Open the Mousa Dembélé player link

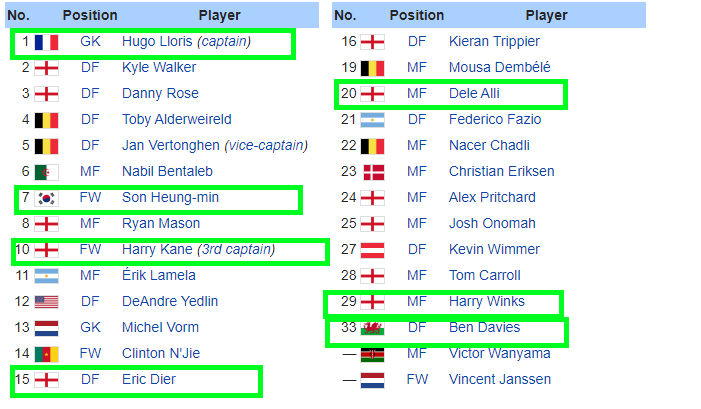pyautogui.click(x=500, y=67)
